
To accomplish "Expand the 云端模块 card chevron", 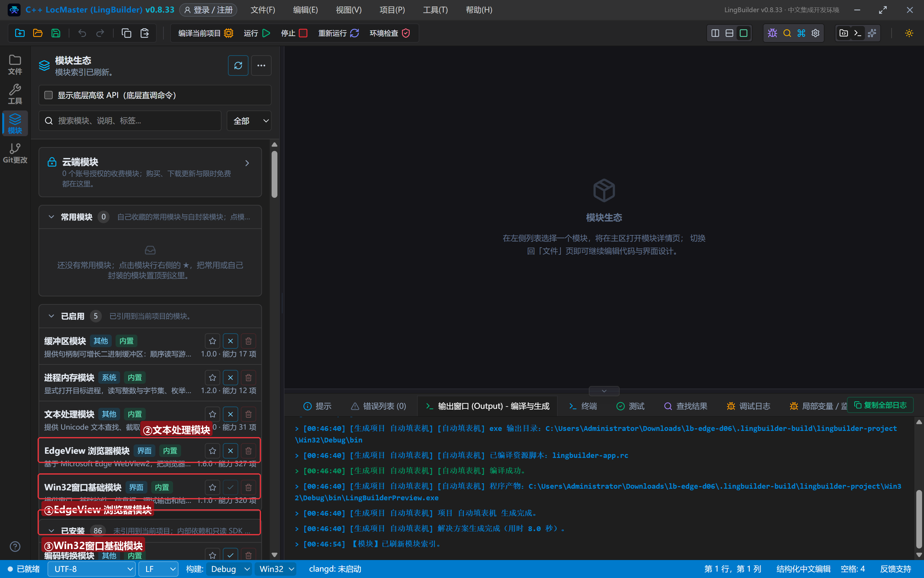I will (247, 163).
